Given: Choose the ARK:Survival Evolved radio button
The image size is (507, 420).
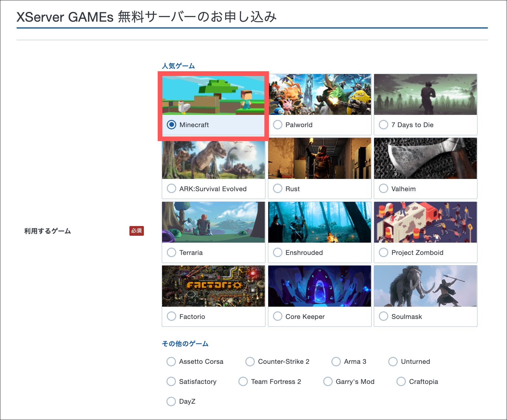Looking at the screenshot, I should tap(172, 189).
